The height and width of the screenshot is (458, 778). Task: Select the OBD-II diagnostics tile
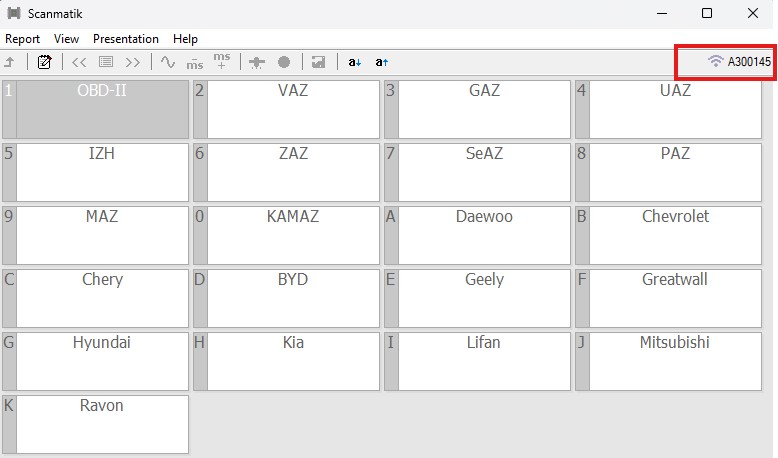(102, 109)
